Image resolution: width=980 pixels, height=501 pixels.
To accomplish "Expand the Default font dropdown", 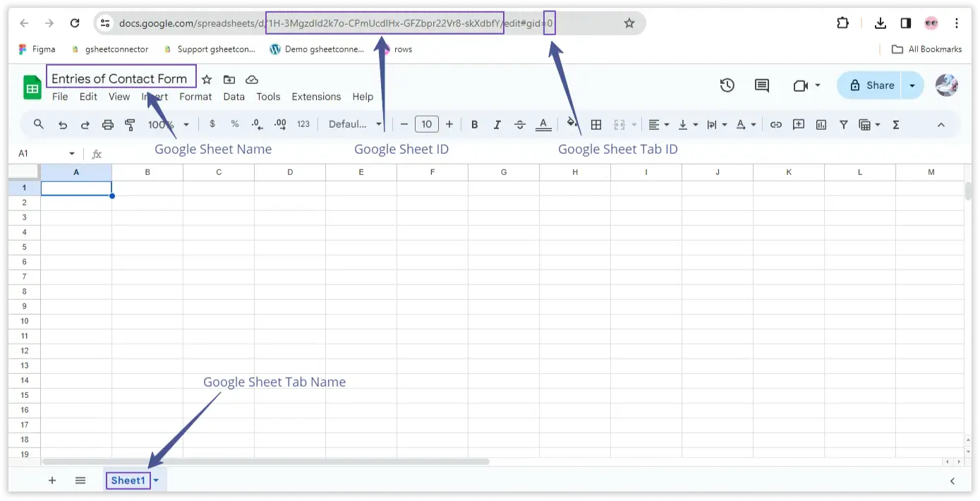I will pos(355,125).
